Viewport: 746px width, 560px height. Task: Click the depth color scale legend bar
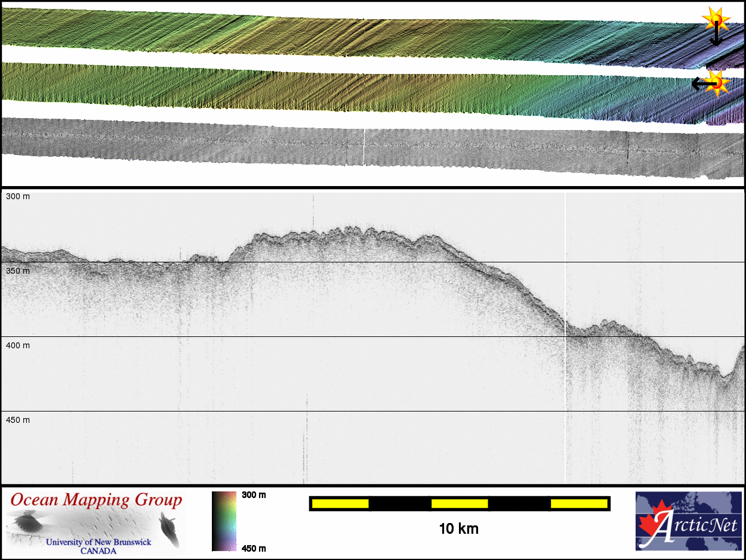coord(224,521)
